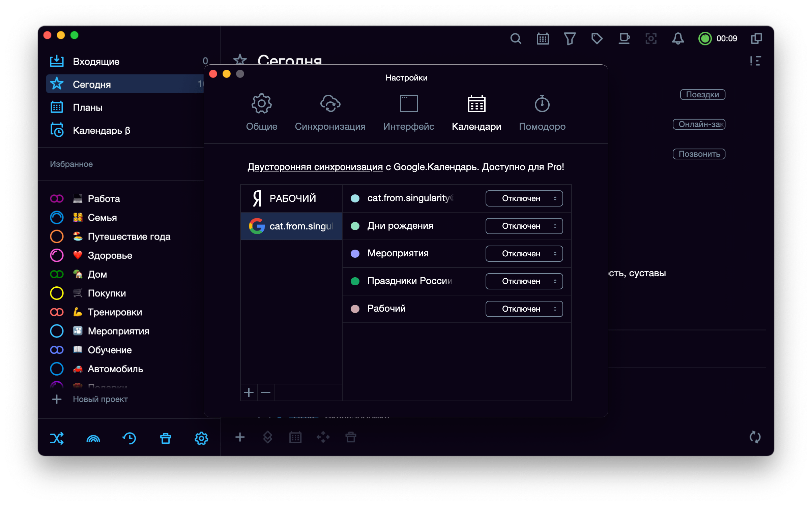Viewport: 812px width, 506px height.
Task: Open Сегодня in the sidebar
Action: (125, 84)
